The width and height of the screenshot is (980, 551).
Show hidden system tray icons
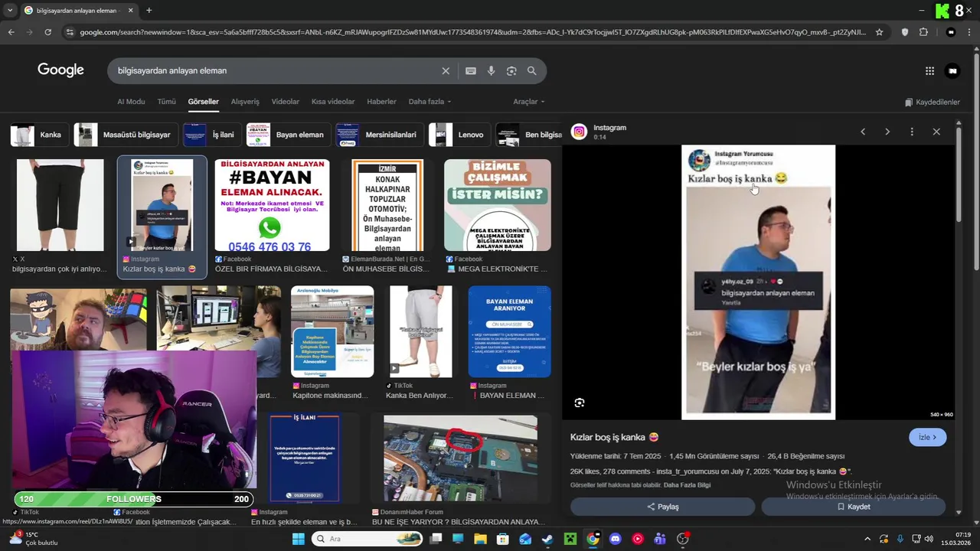coord(867,539)
